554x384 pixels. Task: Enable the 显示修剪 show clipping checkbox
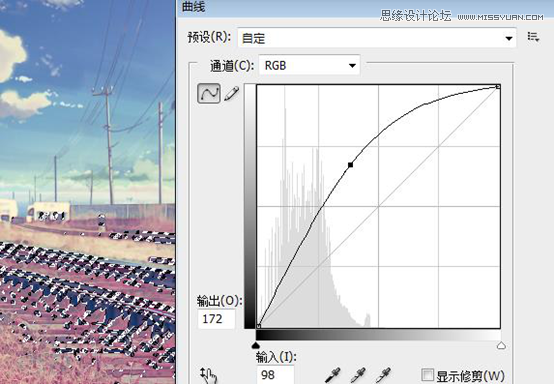(x=428, y=375)
